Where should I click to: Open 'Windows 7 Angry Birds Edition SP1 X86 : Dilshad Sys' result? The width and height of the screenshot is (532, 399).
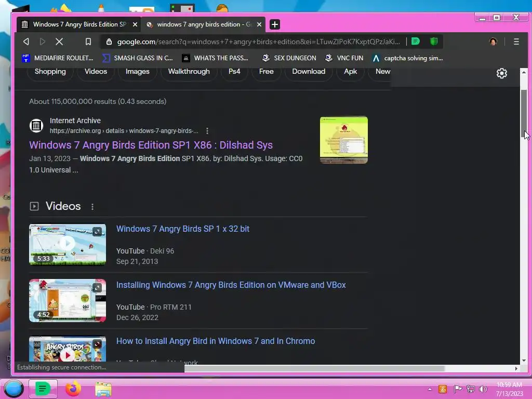click(x=151, y=145)
